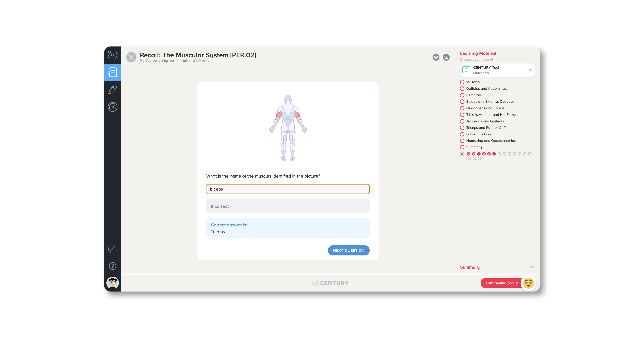Open the Quadriceps and Soleus slide
644x338 pixels.
point(485,108)
